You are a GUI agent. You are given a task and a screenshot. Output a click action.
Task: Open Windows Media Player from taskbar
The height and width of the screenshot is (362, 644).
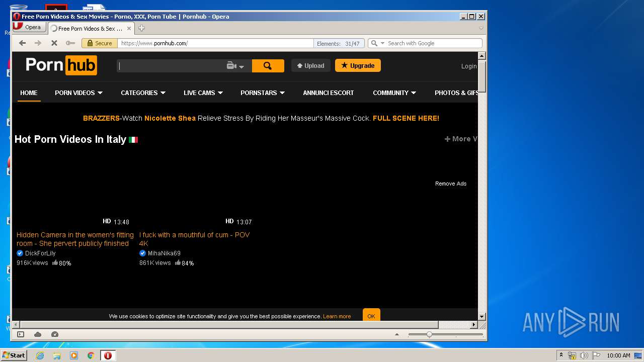[x=74, y=355]
